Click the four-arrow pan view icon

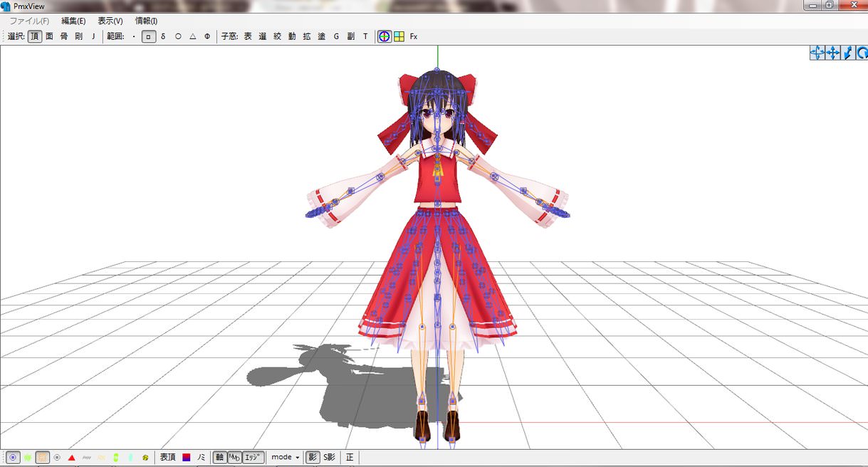click(x=832, y=53)
